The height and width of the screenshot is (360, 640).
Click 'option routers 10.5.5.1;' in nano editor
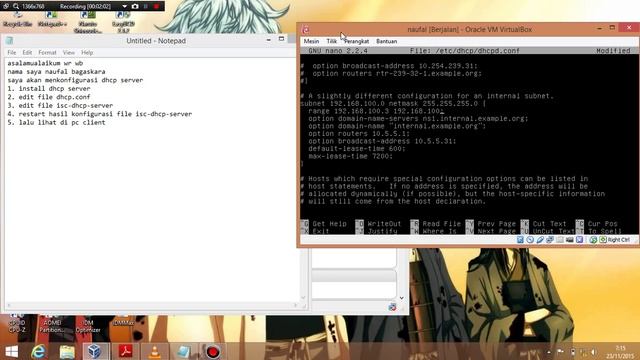(x=359, y=133)
